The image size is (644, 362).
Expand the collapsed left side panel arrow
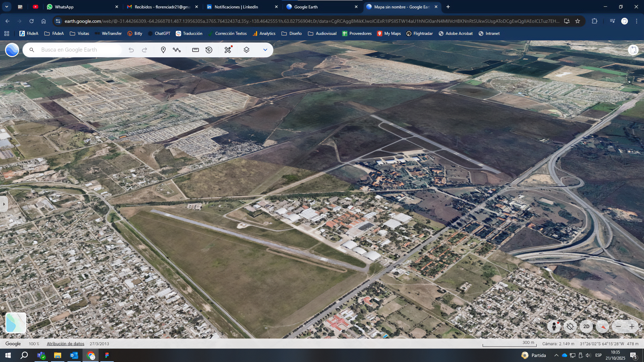[4, 204]
